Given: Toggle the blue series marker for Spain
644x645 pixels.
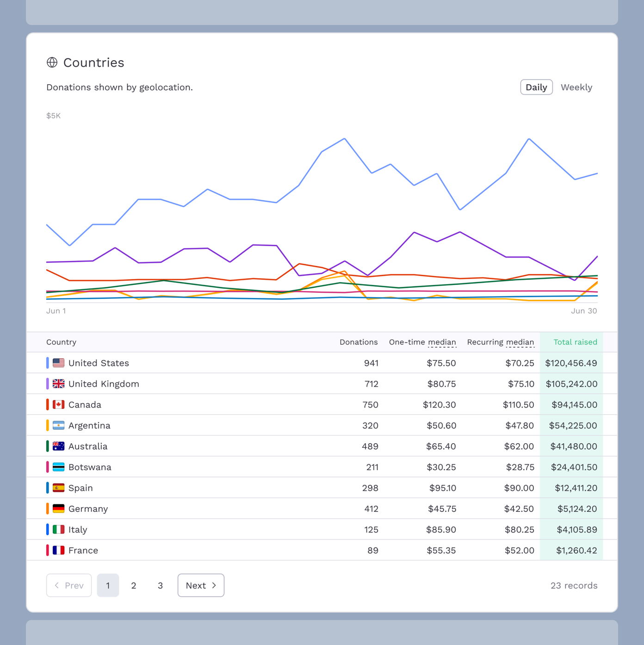Looking at the screenshot, I should 47,488.
